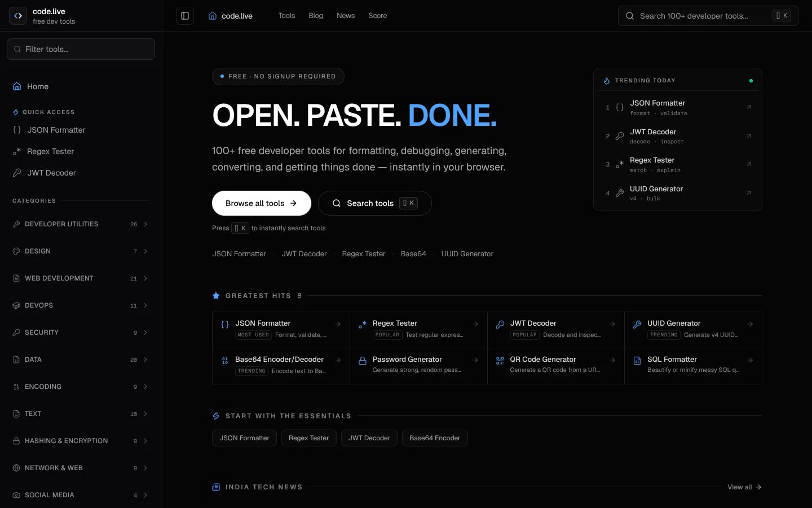Click the Regex Tester icon in Quick Access

pos(17,151)
